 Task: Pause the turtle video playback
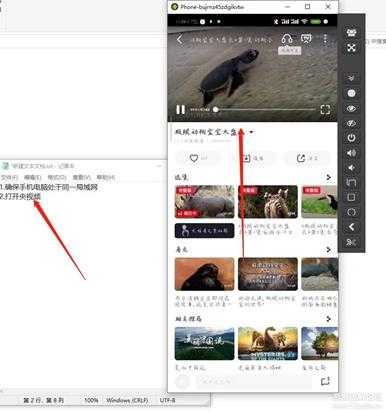tap(180, 109)
